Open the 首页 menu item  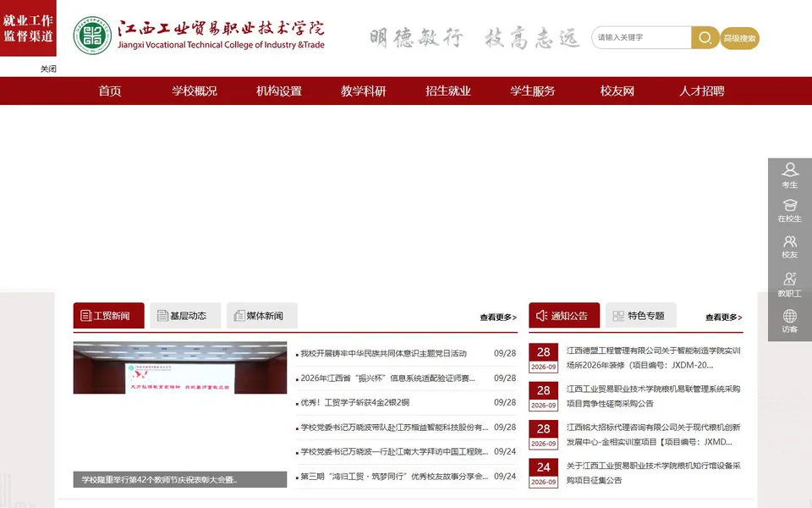110,91
